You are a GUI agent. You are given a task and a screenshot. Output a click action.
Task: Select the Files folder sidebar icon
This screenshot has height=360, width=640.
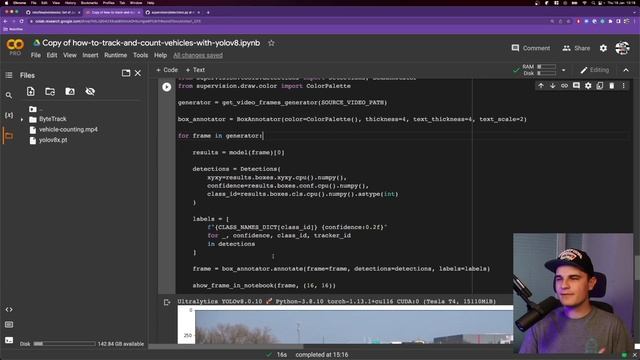(x=9, y=136)
